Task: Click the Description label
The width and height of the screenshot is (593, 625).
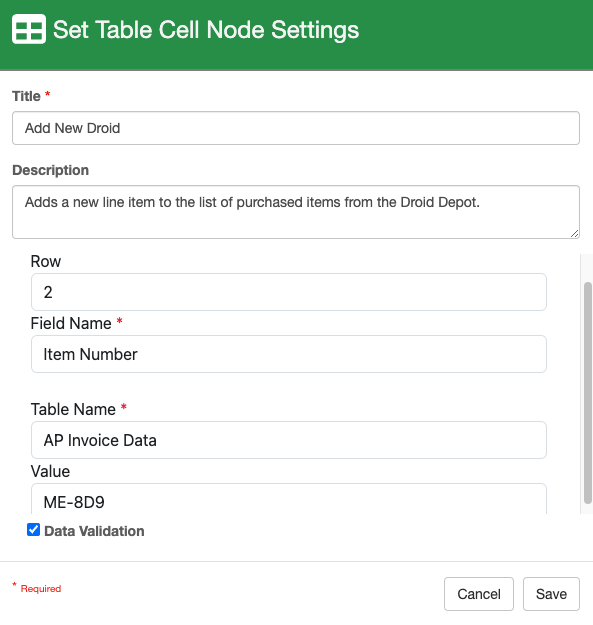Action: point(51,170)
